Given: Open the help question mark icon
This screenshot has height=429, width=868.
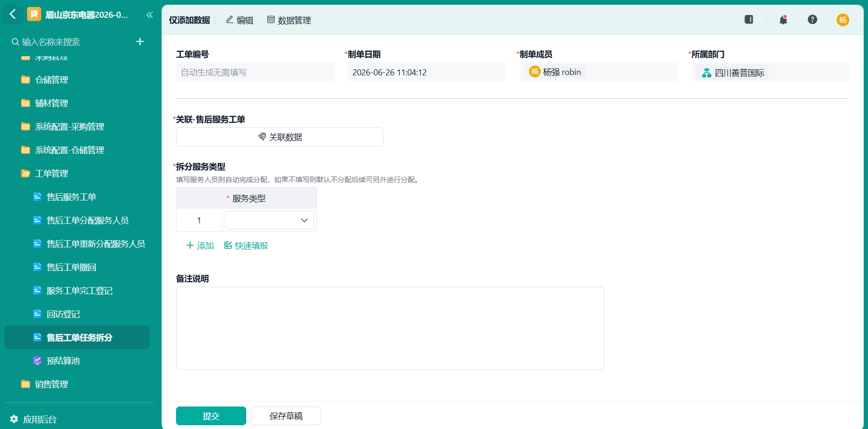Looking at the screenshot, I should click(x=812, y=20).
